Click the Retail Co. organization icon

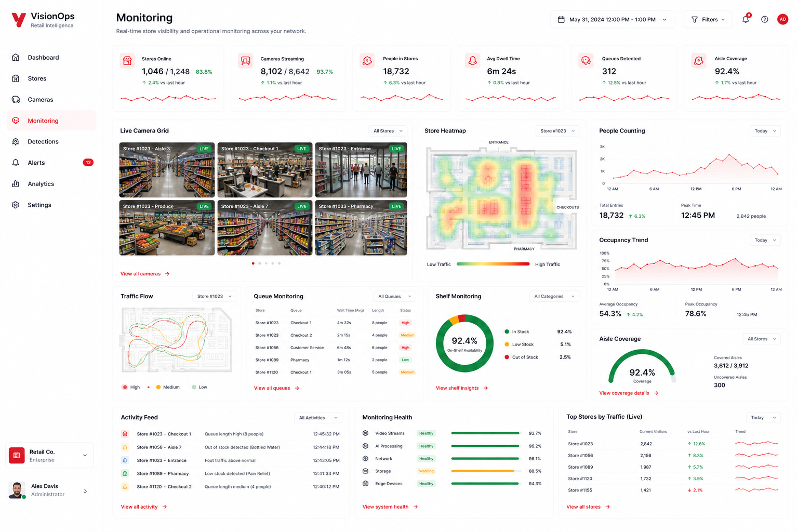17,456
